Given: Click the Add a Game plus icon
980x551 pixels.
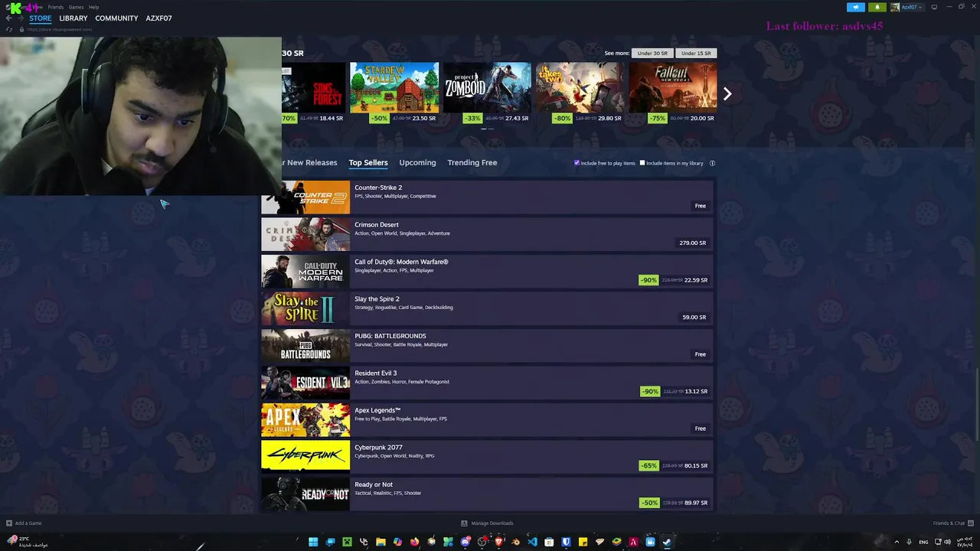Looking at the screenshot, I should 9,523.
